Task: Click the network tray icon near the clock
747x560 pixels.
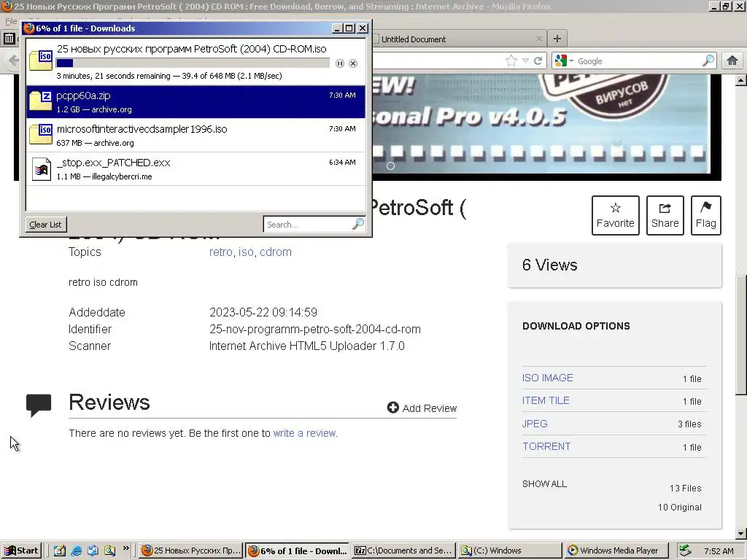Action: pos(684,551)
